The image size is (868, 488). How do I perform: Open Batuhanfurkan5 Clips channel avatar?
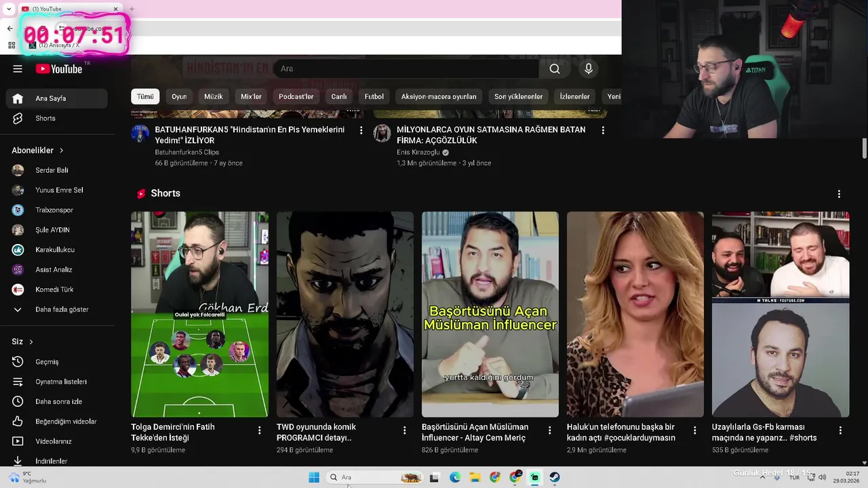pyautogui.click(x=140, y=133)
